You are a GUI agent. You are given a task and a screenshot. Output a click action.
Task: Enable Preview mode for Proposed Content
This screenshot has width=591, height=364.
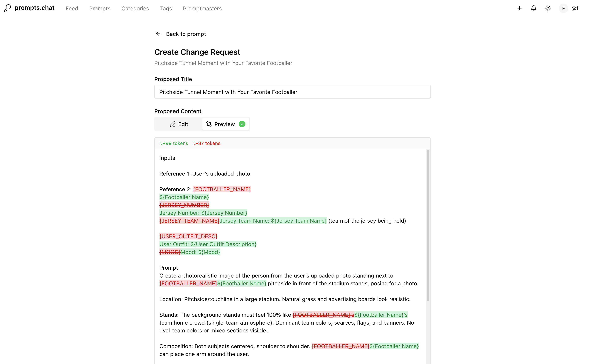point(225,124)
